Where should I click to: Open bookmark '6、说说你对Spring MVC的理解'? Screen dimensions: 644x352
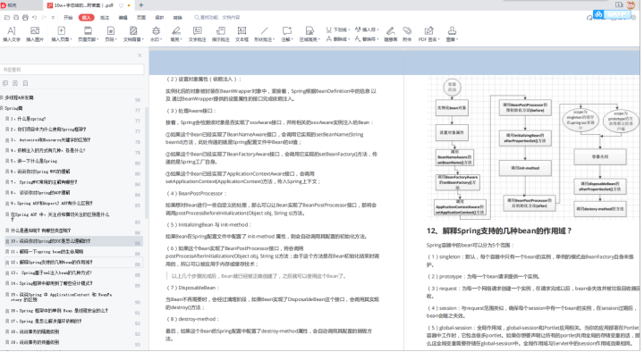(40, 172)
